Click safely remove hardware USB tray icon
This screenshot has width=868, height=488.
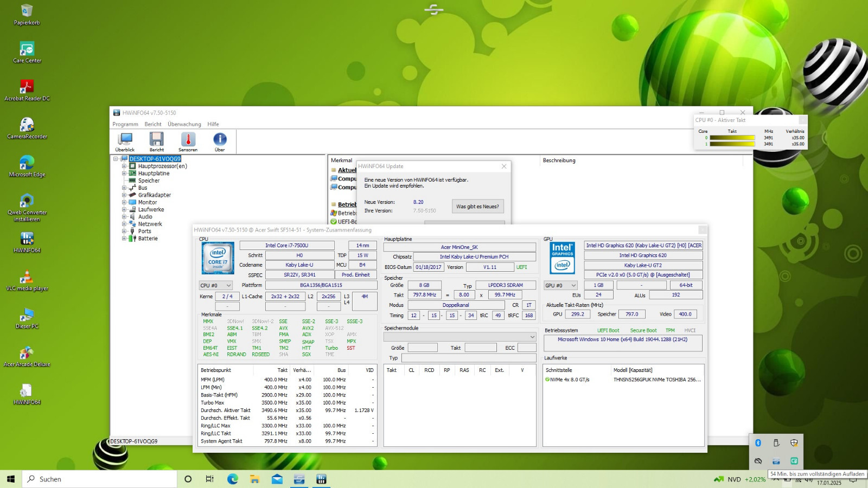pyautogui.click(x=776, y=443)
